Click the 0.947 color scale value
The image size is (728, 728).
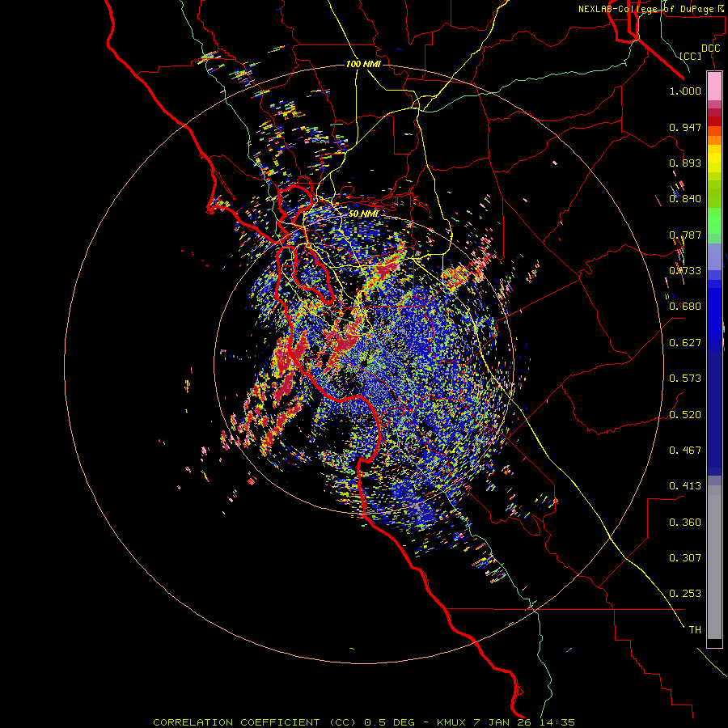click(x=685, y=127)
